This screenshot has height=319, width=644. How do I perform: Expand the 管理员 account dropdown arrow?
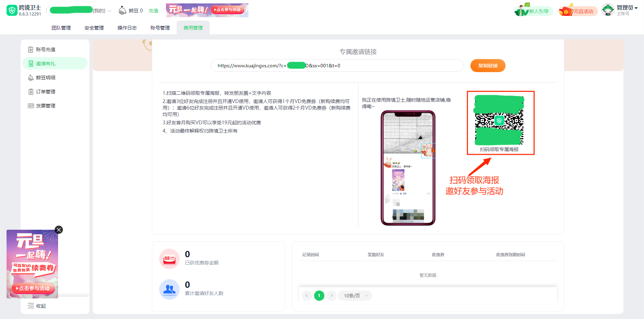tap(636, 8)
